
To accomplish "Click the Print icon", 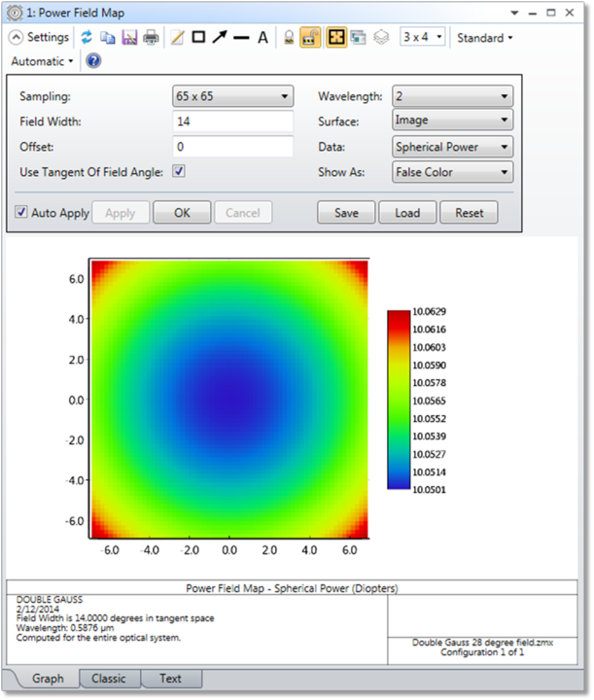I will pyautogui.click(x=151, y=38).
